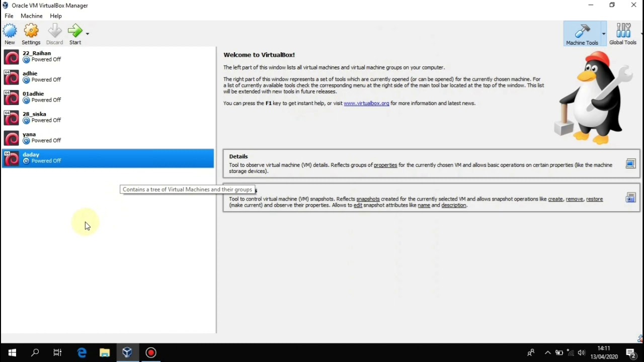This screenshot has height=362, width=644.
Task: Follow the www.virtualbox.org link
Action: click(366, 103)
